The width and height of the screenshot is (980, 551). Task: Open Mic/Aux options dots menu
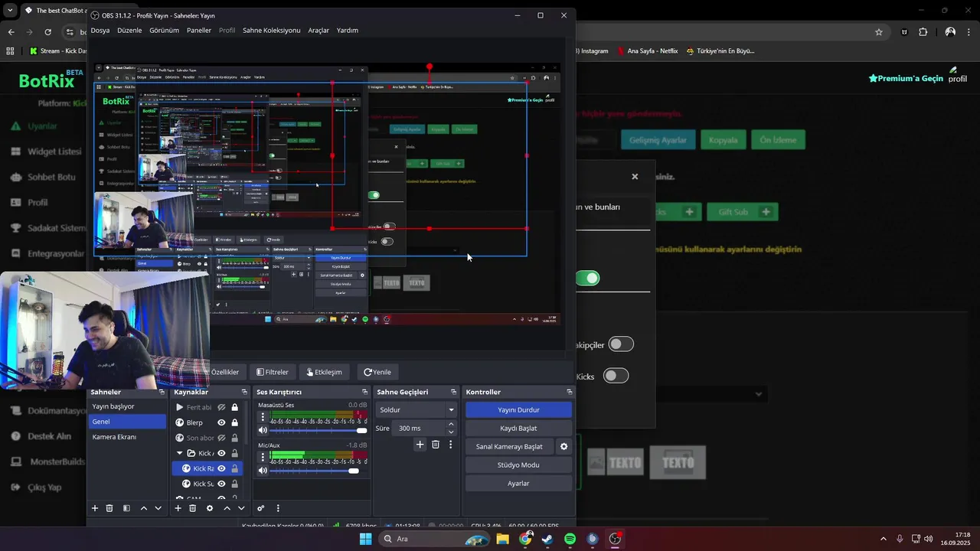[263, 458]
